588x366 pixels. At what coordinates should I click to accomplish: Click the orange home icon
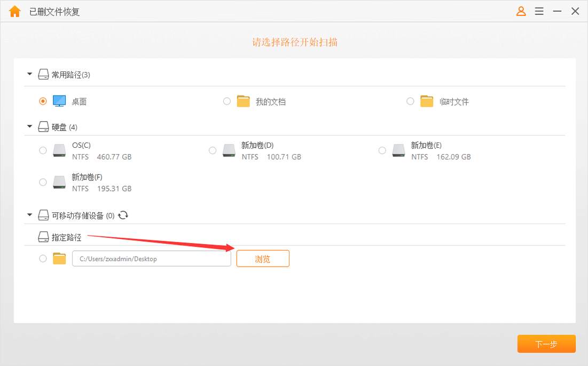coord(14,11)
